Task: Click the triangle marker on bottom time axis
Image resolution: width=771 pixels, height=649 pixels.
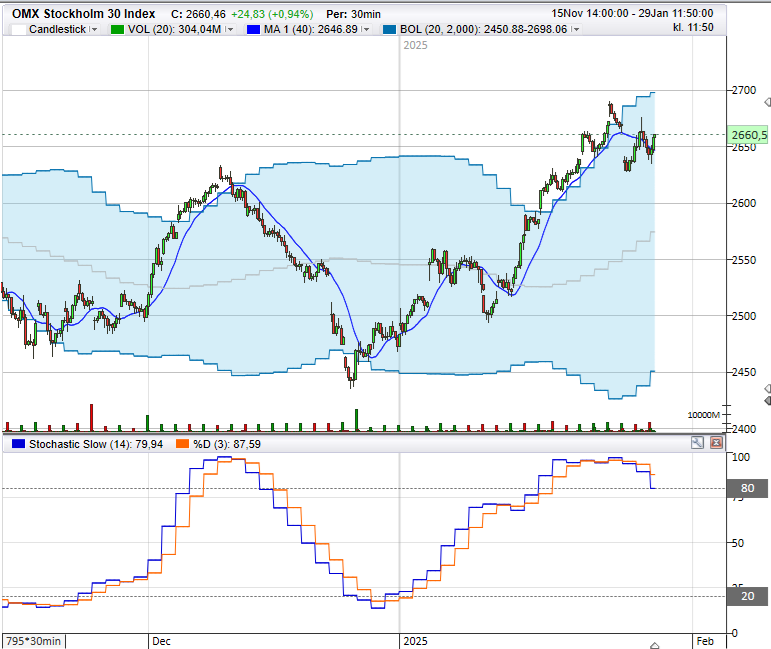Action: (654, 645)
